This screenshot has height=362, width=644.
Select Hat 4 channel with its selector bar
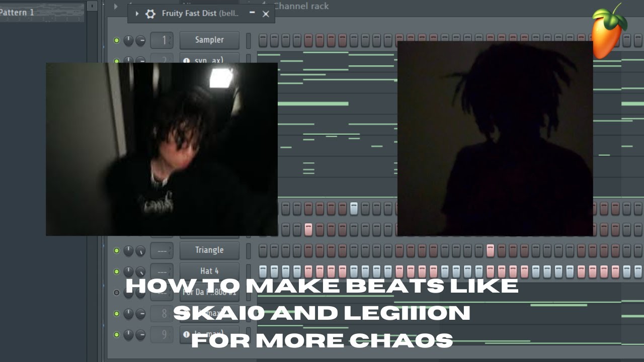click(248, 271)
